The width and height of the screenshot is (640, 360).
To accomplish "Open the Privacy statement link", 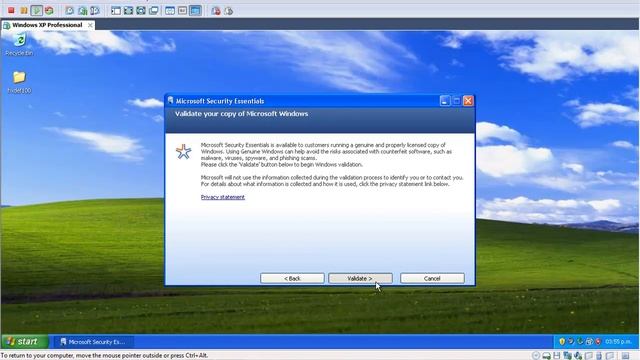I will pos(223,197).
